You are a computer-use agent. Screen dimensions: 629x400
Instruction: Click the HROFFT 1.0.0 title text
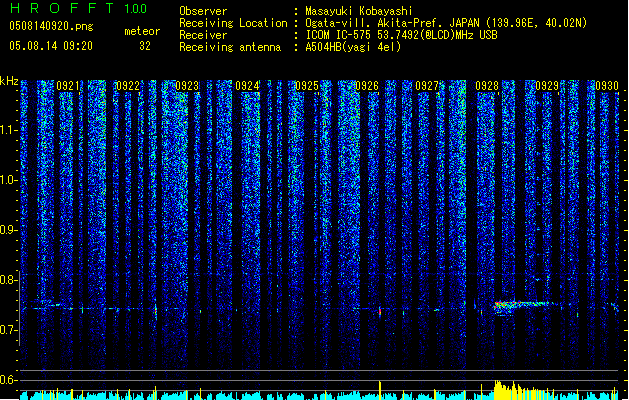tap(79, 8)
